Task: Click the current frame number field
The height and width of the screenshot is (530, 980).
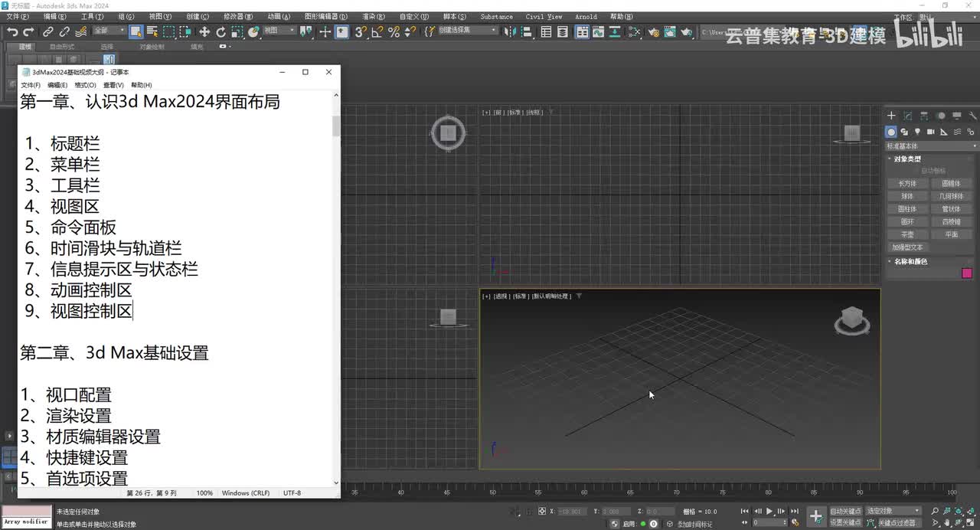Action: pyautogui.click(x=770, y=522)
